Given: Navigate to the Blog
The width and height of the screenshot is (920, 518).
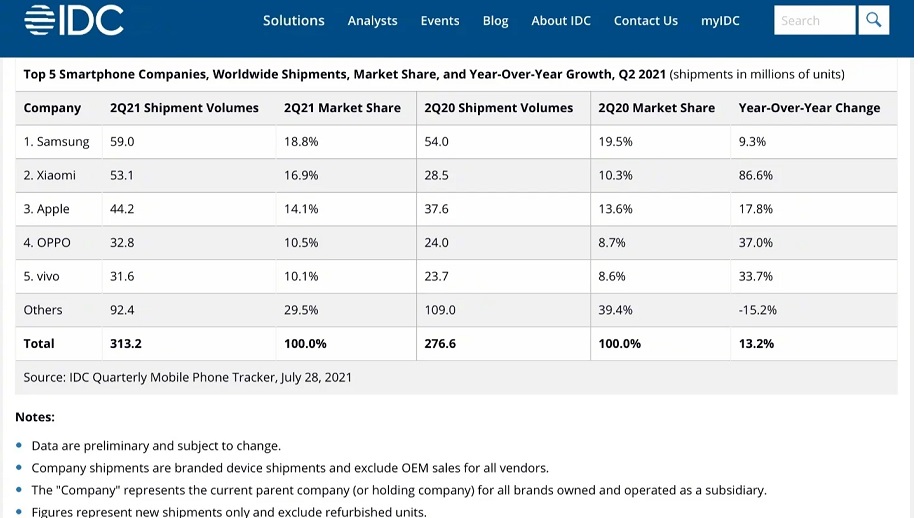Looking at the screenshot, I should tap(495, 21).
